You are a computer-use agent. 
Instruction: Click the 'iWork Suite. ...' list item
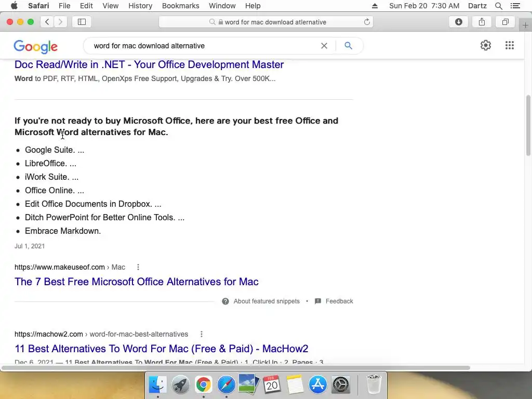pyautogui.click(x=51, y=177)
